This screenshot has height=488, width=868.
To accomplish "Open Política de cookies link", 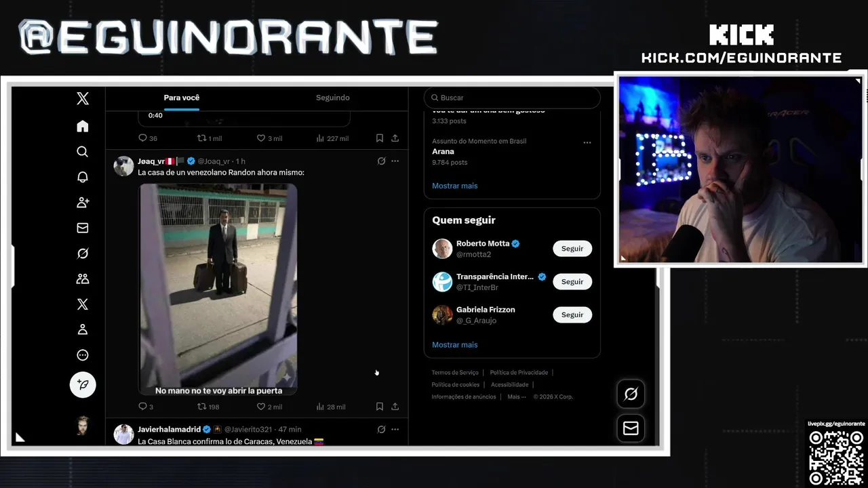I will coord(456,385).
